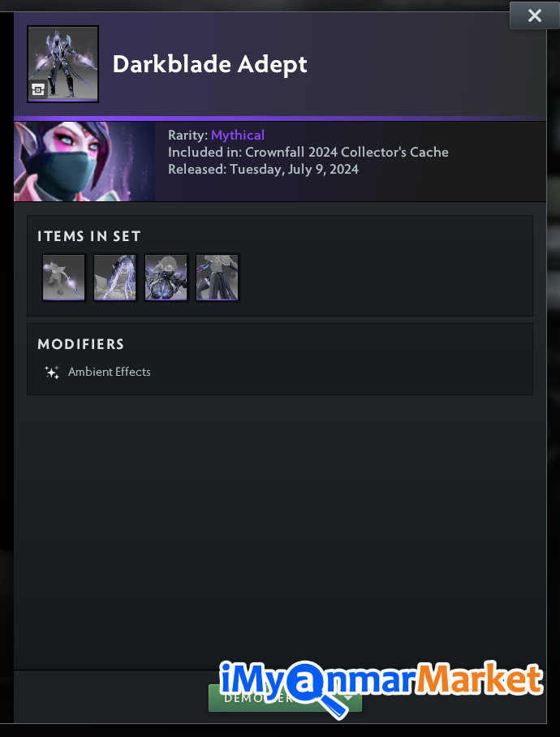560x737 pixels.
Task: Select the Ambient Effects modifier text
Action: click(110, 372)
